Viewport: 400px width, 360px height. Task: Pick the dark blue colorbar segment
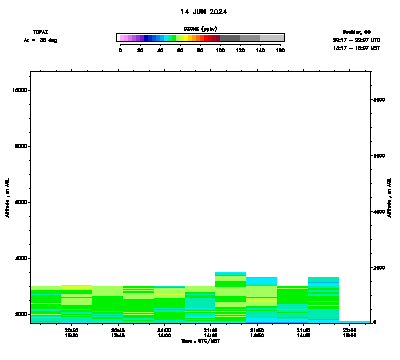pyautogui.click(x=146, y=38)
